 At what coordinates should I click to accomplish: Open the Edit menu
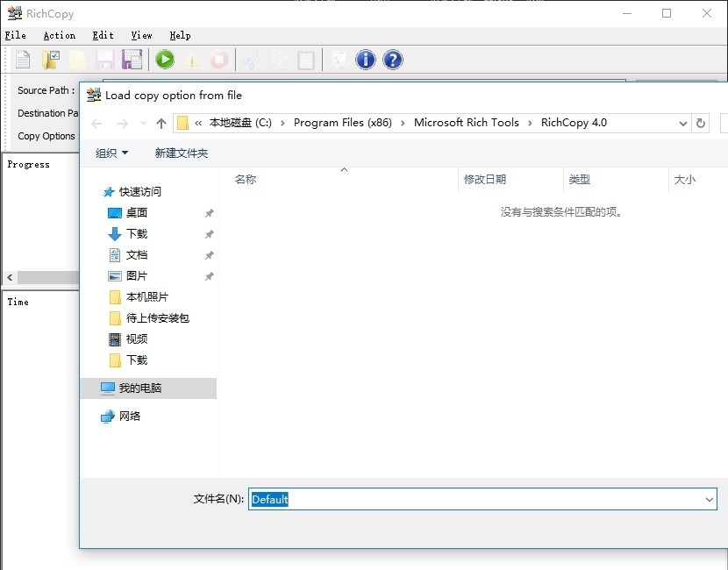(103, 35)
